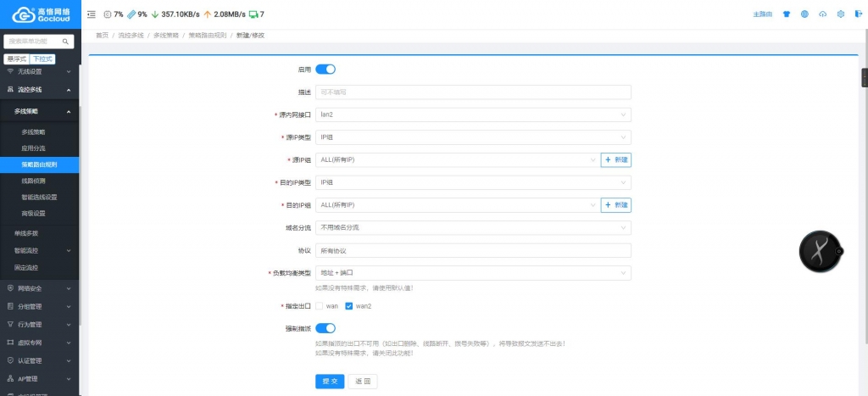This screenshot has height=396, width=868.
Task: Open the 源内网接口 lan2 dropdown
Action: 473,114
